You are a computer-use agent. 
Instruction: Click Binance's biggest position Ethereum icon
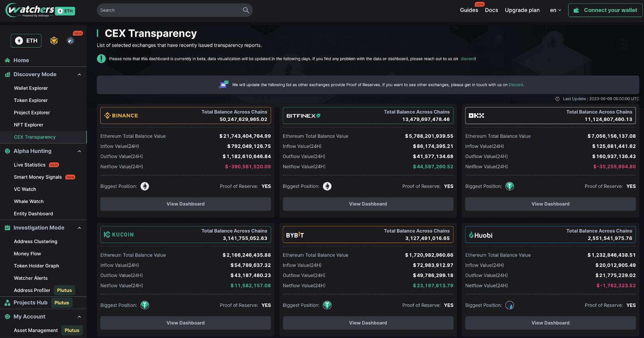point(145,186)
